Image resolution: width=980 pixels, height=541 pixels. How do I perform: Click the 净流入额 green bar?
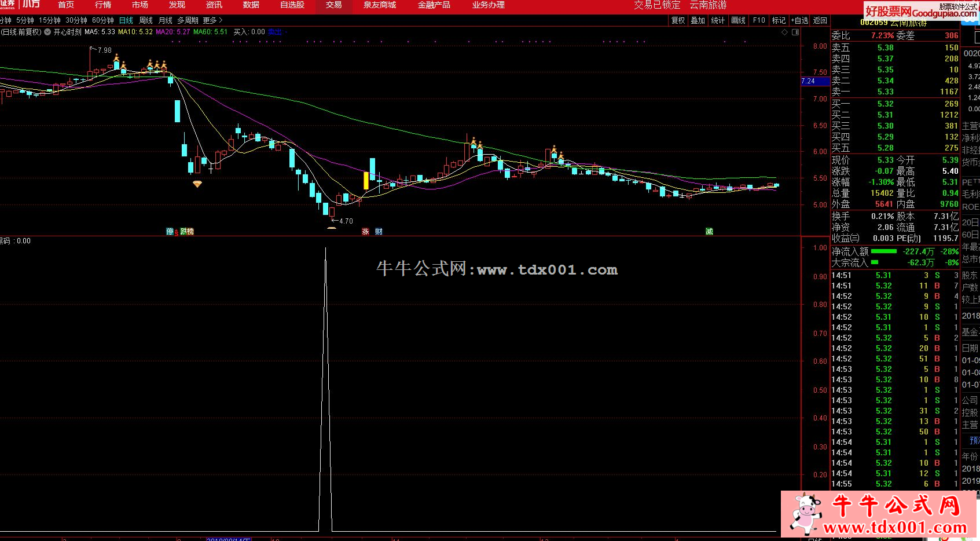(884, 251)
